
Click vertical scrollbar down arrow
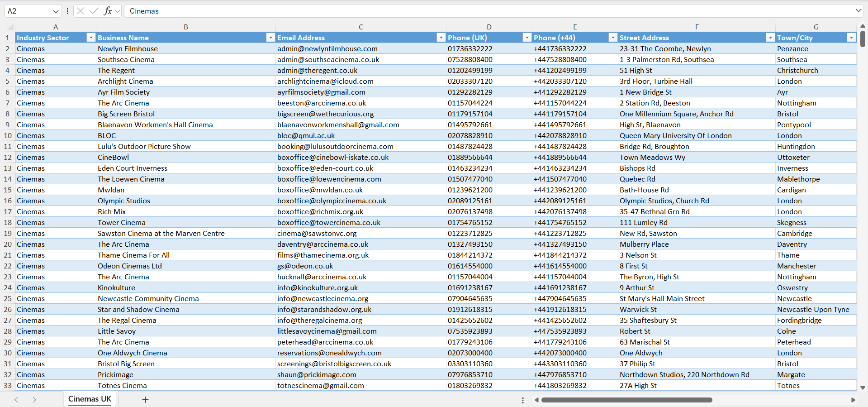click(x=863, y=388)
